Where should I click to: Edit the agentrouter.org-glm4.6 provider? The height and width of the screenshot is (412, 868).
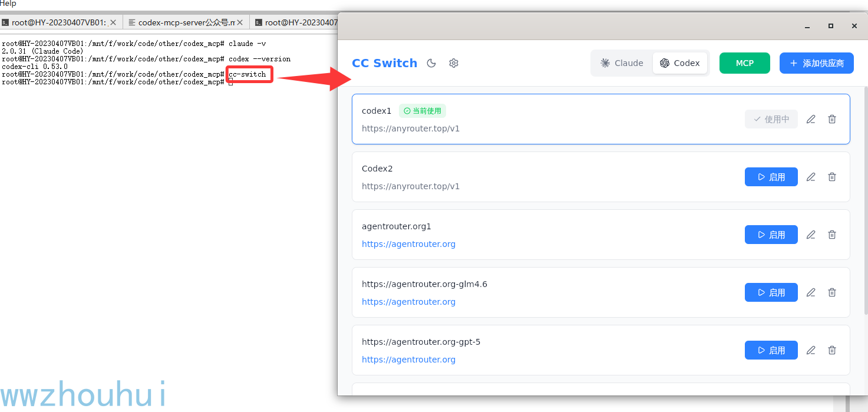pos(811,292)
